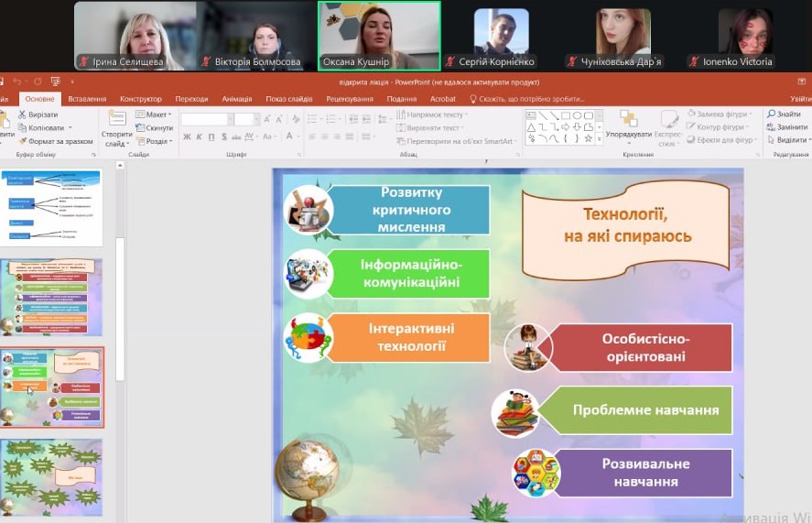Toggle italic formatting (К)

pyautogui.click(x=200, y=136)
